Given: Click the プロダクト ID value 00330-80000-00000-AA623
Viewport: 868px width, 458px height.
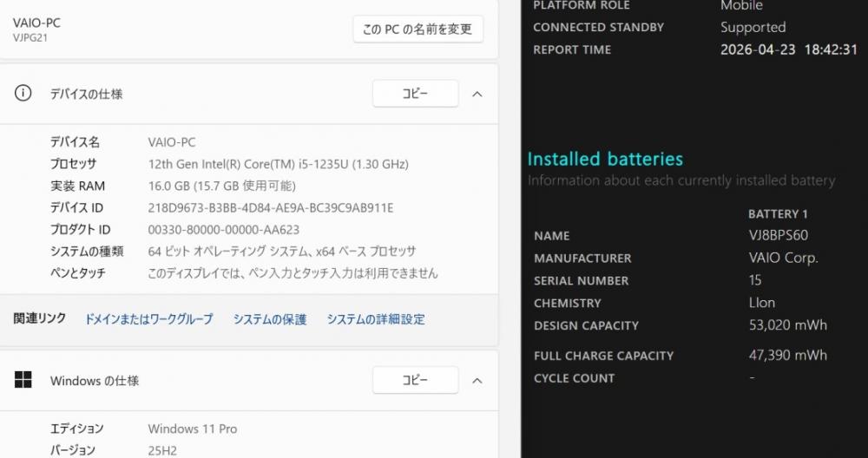Looking at the screenshot, I should tap(224, 230).
